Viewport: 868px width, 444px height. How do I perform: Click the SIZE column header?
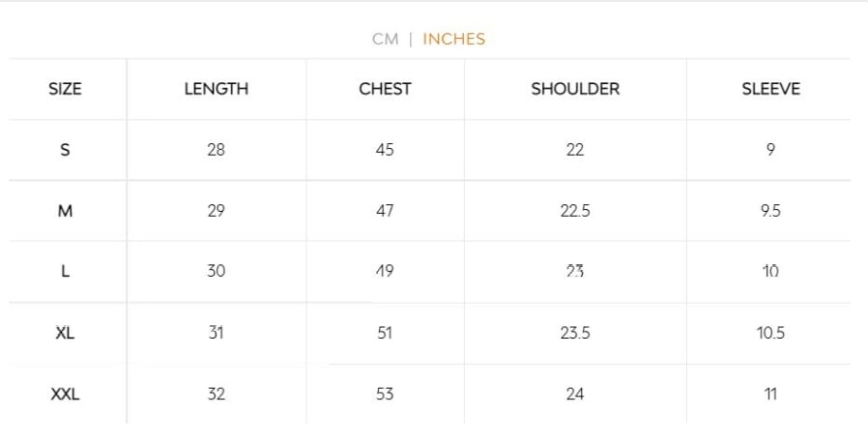(65, 89)
